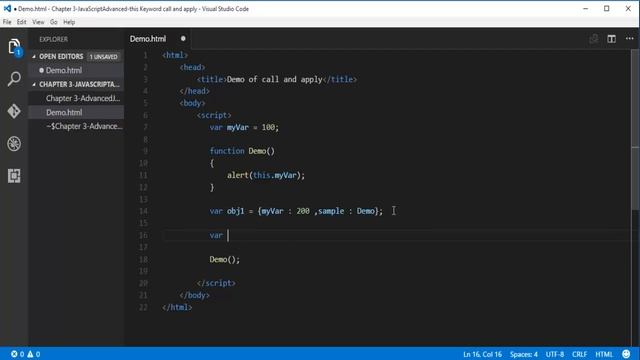
Task: Click the Open Preview icon in editor toolbar
Action: point(593,39)
